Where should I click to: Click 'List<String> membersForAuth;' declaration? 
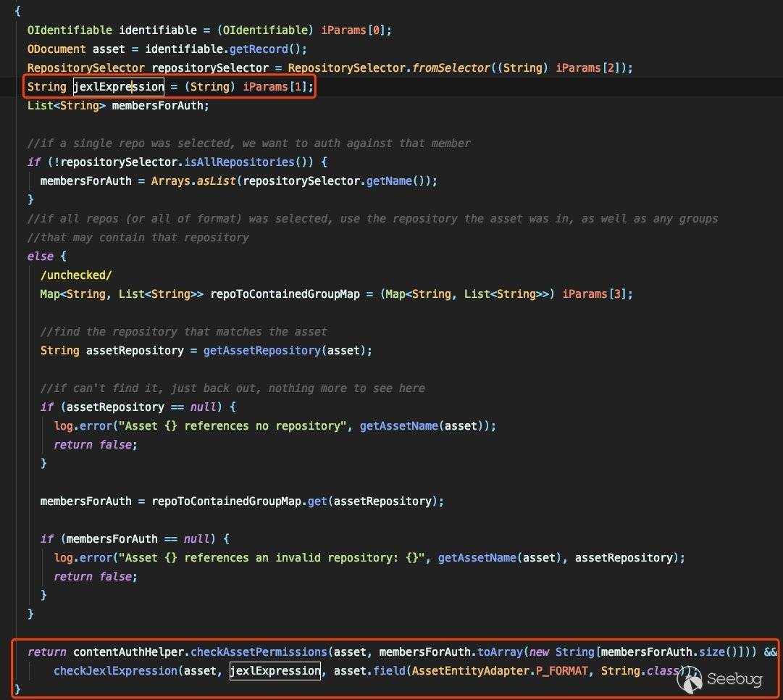coord(118,106)
